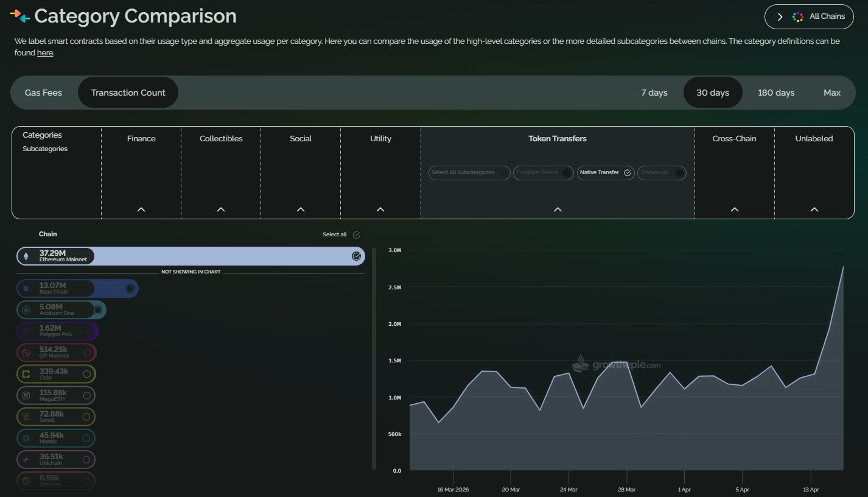
Task: Click the Base Chain logo icon
Action: point(26,289)
